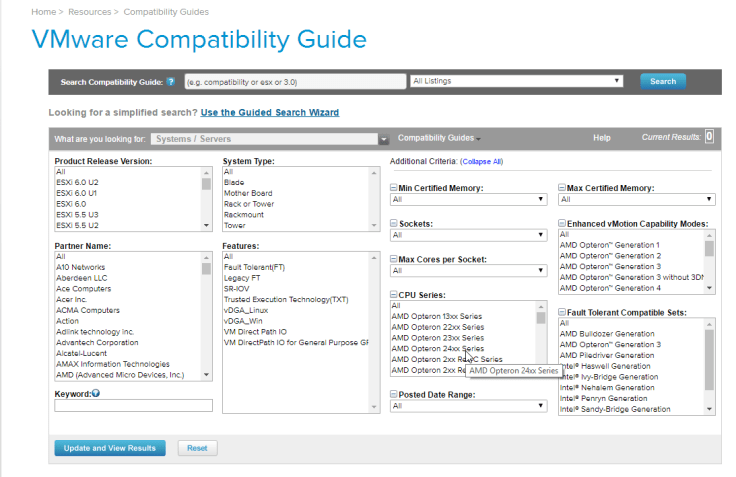Select AMD Opteron 23xx Series CPU
This screenshot has width=736, height=477.
[437, 338]
